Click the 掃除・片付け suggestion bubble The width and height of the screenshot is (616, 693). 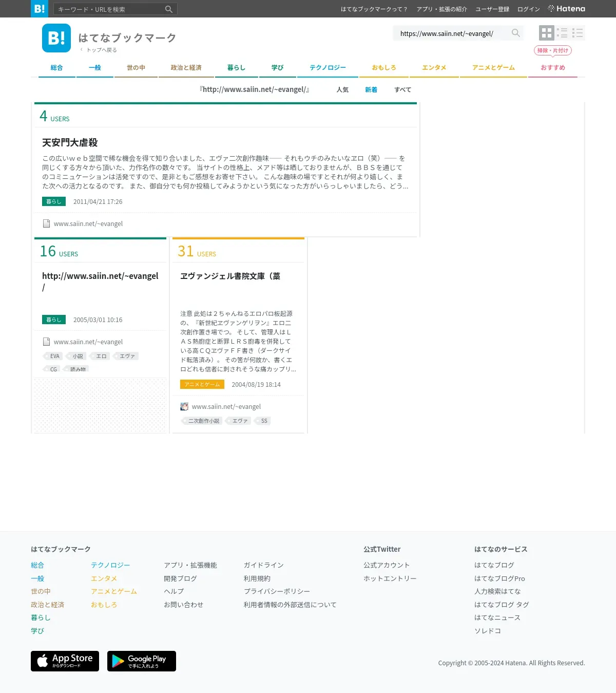click(553, 50)
